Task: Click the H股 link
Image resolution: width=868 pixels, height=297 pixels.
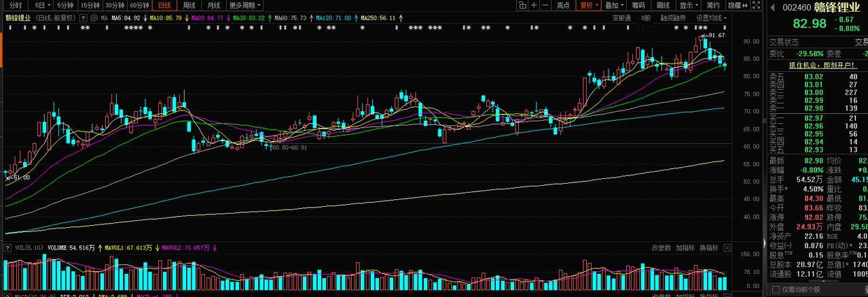Action: coord(646,18)
